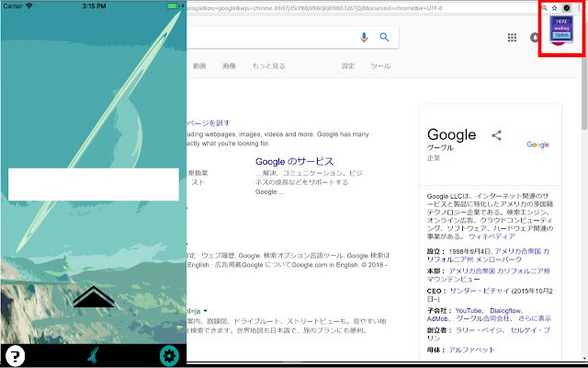This screenshot has height=368, width=588.
Task: Bookmark the page with the star icon
Action: [x=554, y=8]
